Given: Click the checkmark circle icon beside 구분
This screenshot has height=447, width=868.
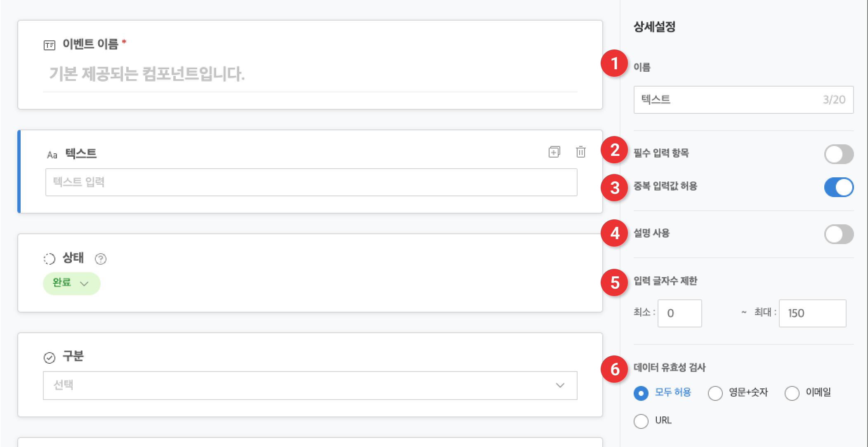Looking at the screenshot, I should pyautogui.click(x=50, y=358).
